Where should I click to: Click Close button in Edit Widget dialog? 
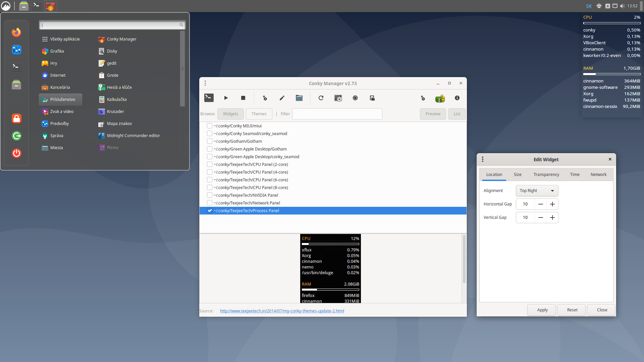602,310
